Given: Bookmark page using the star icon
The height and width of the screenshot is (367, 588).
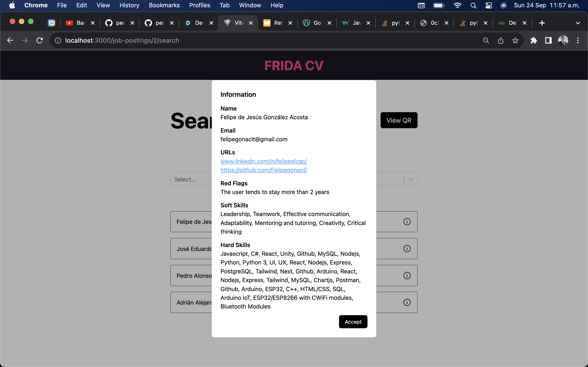Looking at the screenshot, I should 515,40.
